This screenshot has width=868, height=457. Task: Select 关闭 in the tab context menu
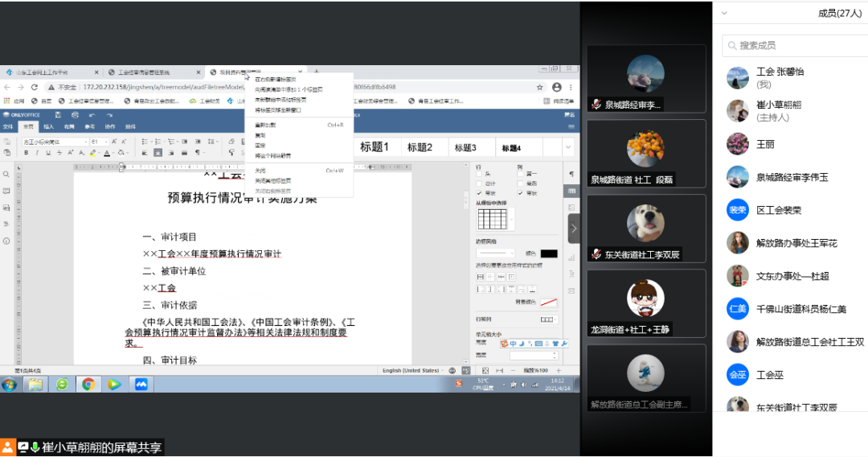(x=260, y=171)
